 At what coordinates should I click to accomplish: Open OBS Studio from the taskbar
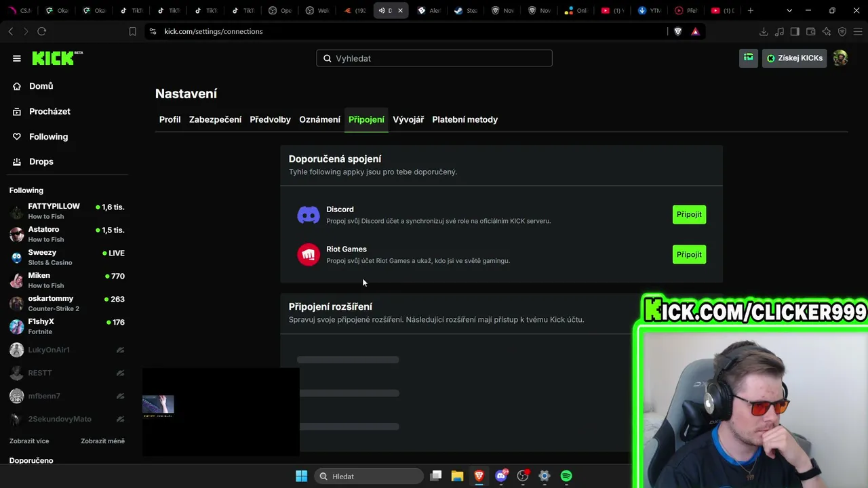(x=523, y=476)
